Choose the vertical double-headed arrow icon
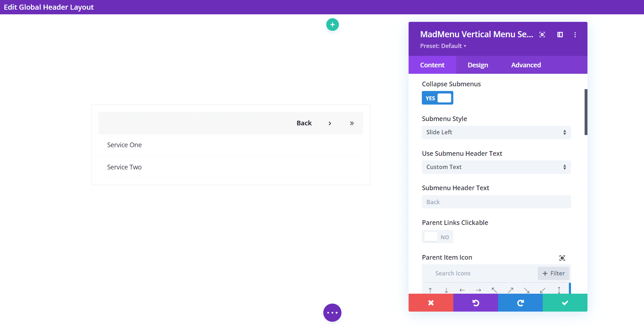The height and width of the screenshot is (332, 644). click(559, 290)
